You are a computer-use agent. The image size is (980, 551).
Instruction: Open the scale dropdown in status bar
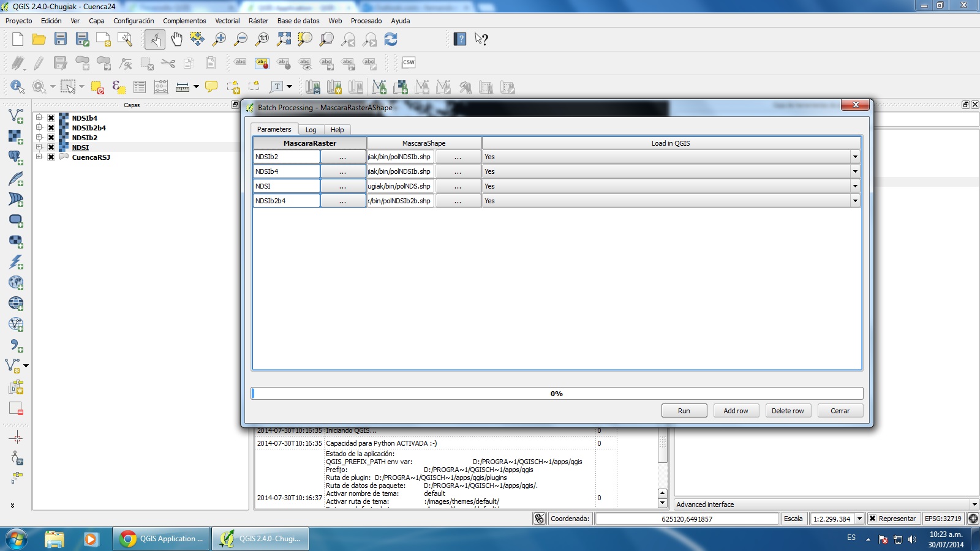[859, 519]
